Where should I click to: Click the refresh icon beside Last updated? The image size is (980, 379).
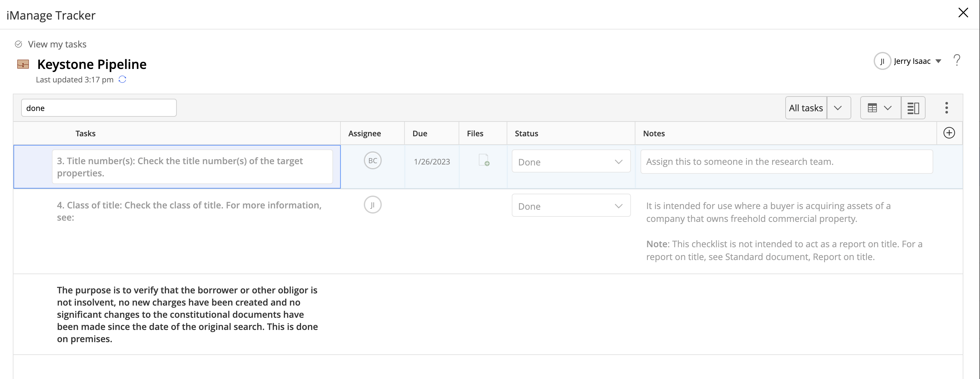(122, 79)
